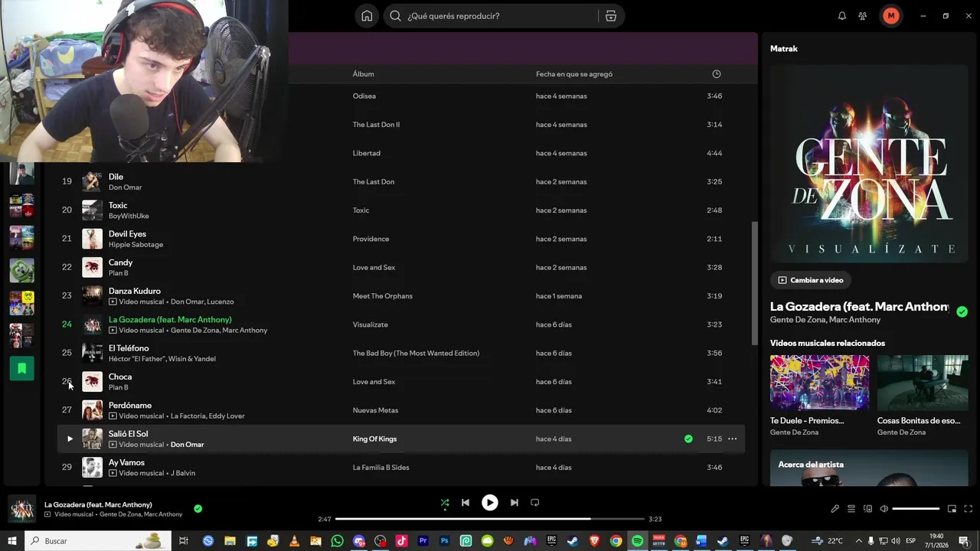Open the play queue icon

coord(851,509)
